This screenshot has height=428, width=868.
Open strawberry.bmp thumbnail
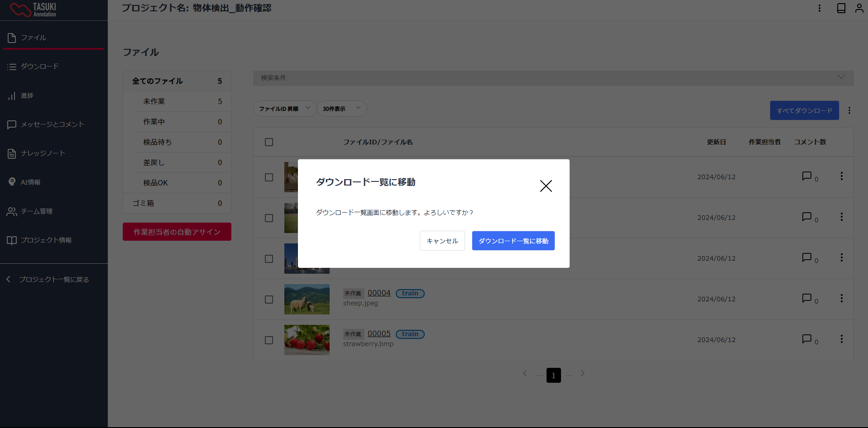(307, 340)
